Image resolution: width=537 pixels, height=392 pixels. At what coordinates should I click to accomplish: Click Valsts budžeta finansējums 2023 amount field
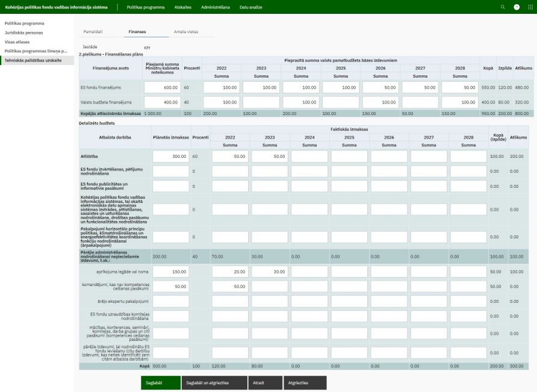point(261,102)
